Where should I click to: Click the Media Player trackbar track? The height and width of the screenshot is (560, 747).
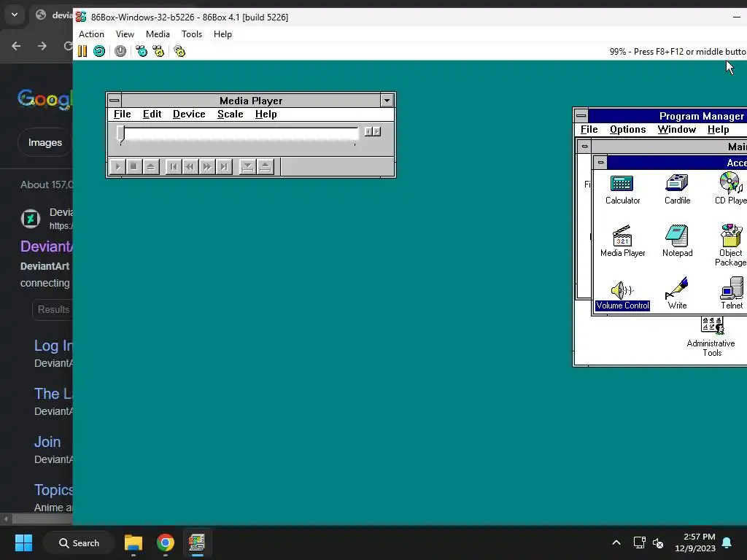point(241,133)
